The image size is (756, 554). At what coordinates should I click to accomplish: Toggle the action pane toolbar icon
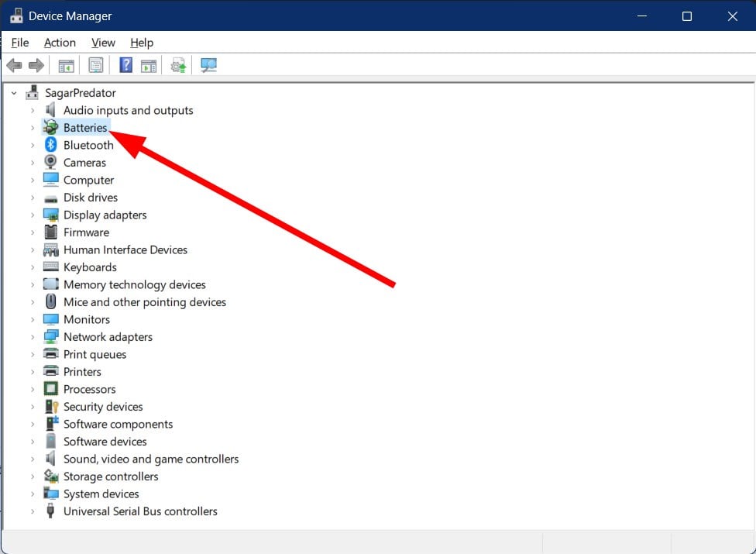[x=149, y=66]
